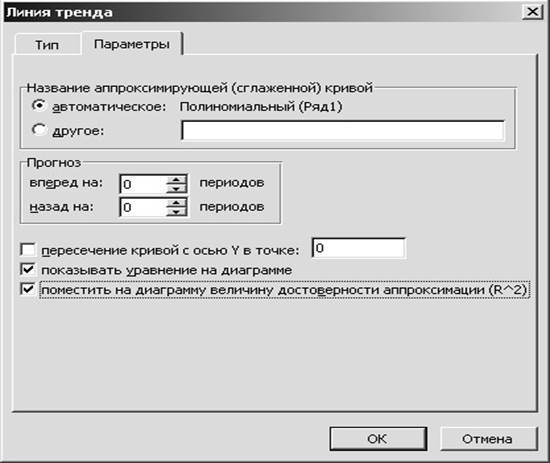Select the Параметры tab
Screen dimensions: 550x463
(132, 44)
